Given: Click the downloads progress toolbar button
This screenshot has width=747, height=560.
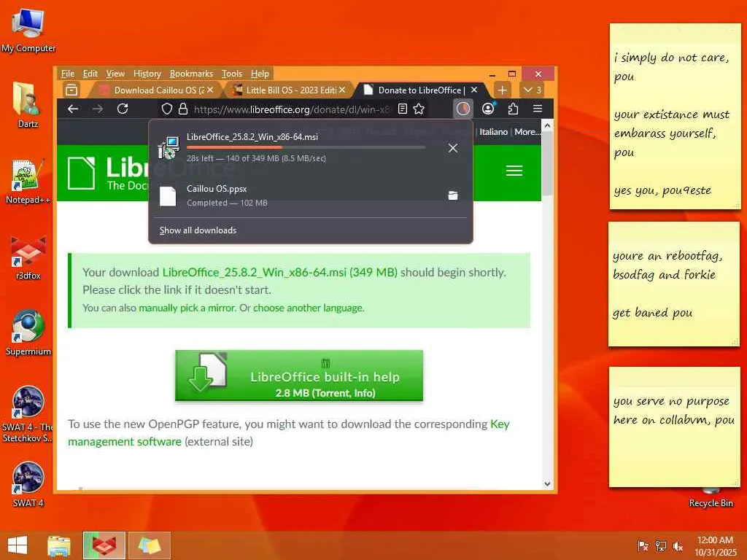Looking at the screenshot, I should [x=462, y=109].
